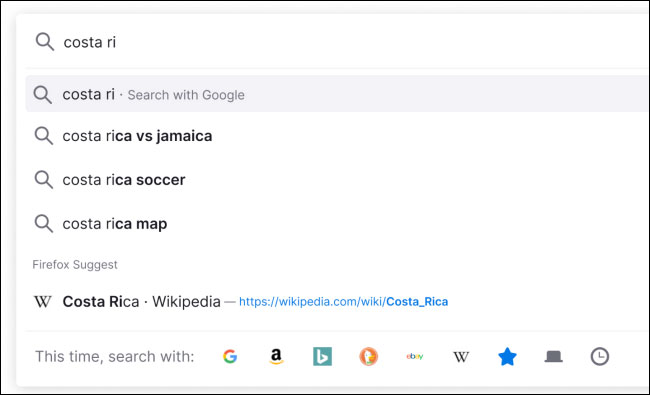Choose the 'costa rica vs jamaica' suggestion
This screenshot has width=650, height=395.
point(337,136)
